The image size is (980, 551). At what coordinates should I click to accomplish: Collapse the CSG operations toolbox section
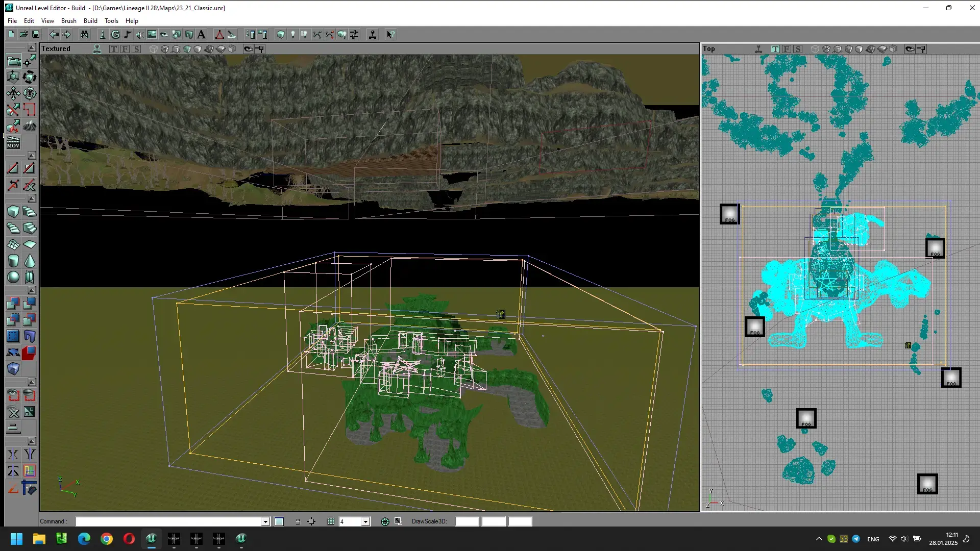click(32, 290)
